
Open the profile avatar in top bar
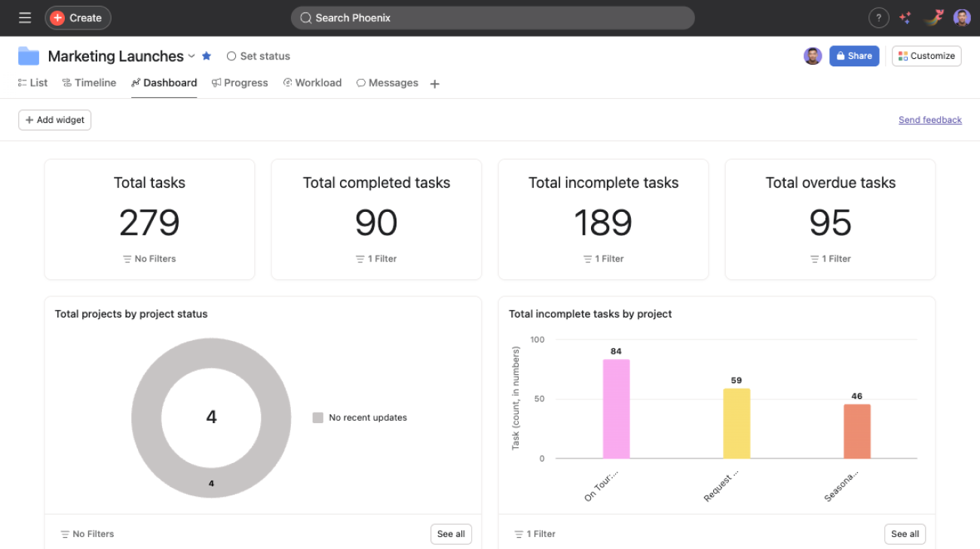pos(962,18)
